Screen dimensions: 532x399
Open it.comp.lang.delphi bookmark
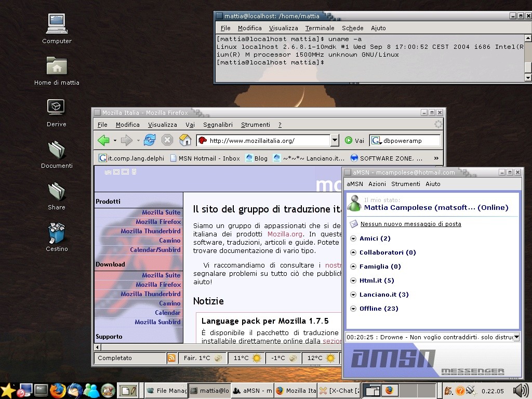[131, 158]
